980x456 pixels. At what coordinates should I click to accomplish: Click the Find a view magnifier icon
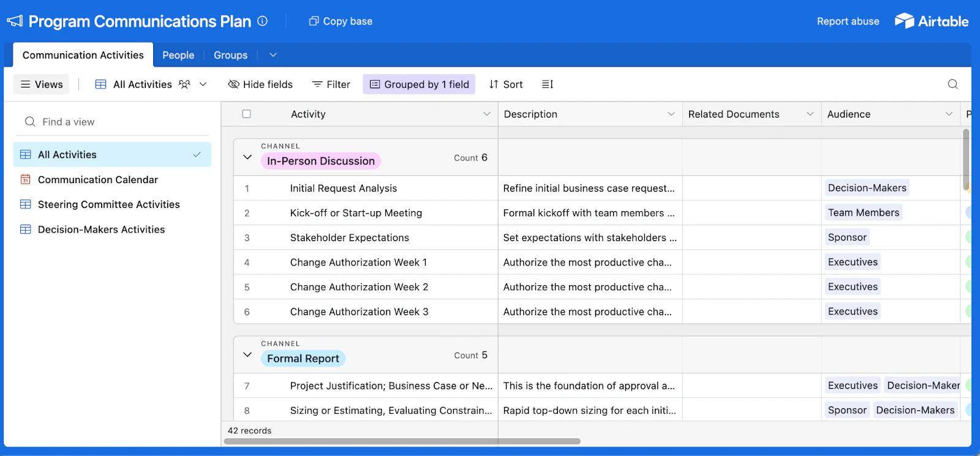click(30, 122)
